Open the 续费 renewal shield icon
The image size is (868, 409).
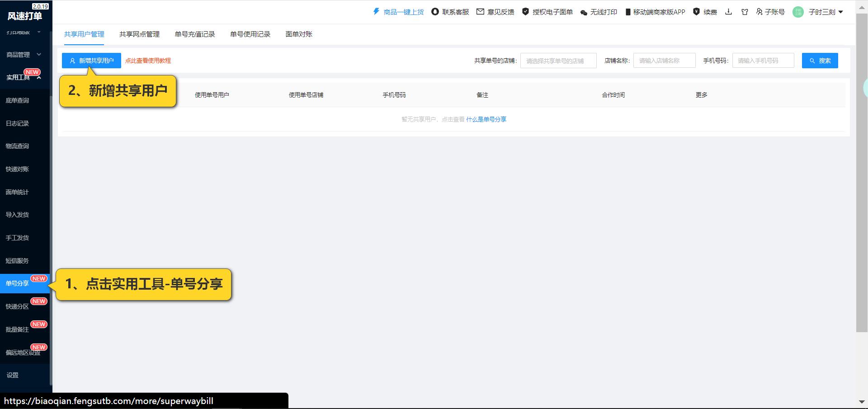(x=696, y=12)
